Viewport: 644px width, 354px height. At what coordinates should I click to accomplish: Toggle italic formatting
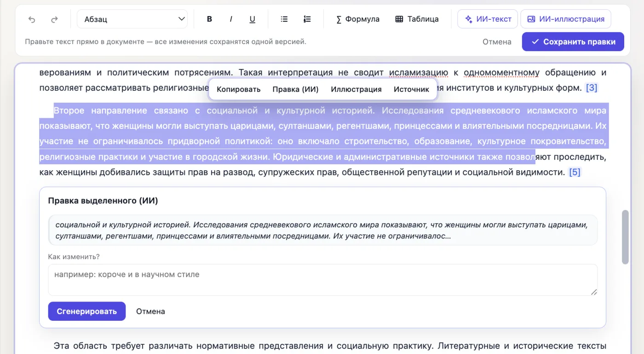pyautogui.click(x=231, y=19)
